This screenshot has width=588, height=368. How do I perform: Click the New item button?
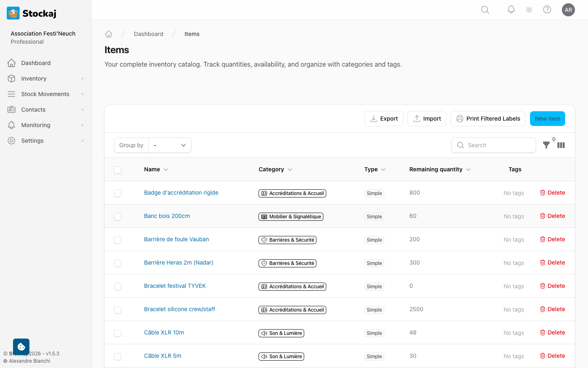[x=548, y=119]
